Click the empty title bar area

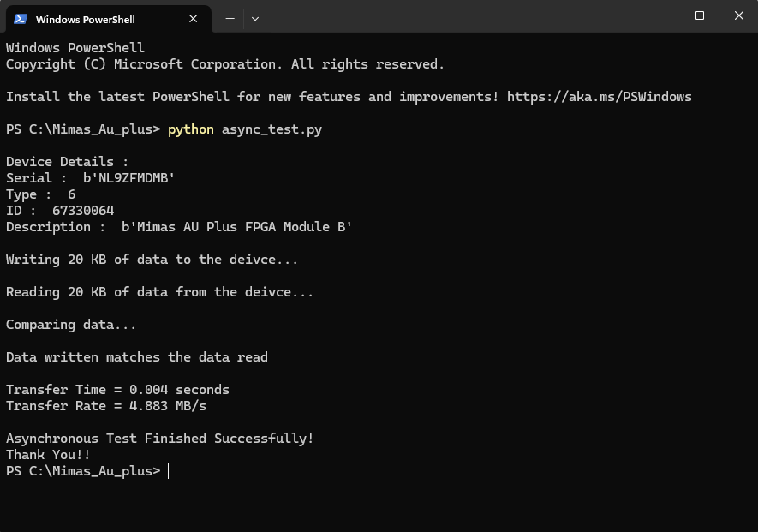pyautogui.click(x=445, y=17)
